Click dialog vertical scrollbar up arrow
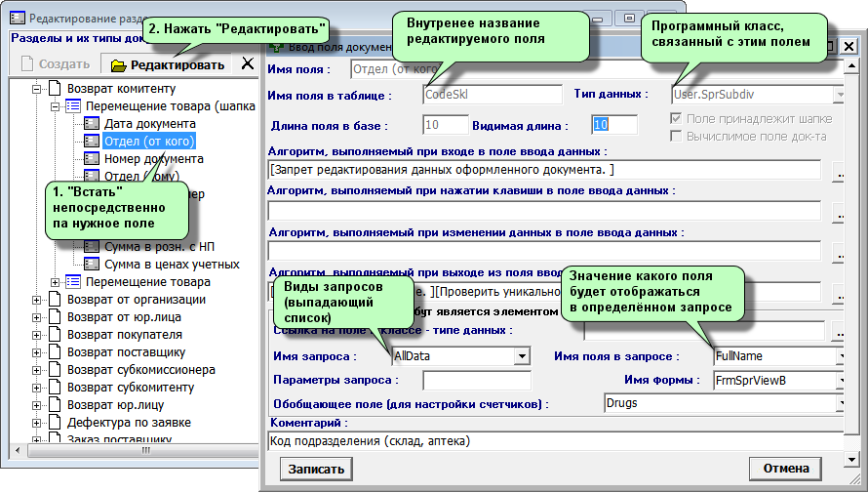The height and width of the screenshot is (493, 868). click(851, 66)
